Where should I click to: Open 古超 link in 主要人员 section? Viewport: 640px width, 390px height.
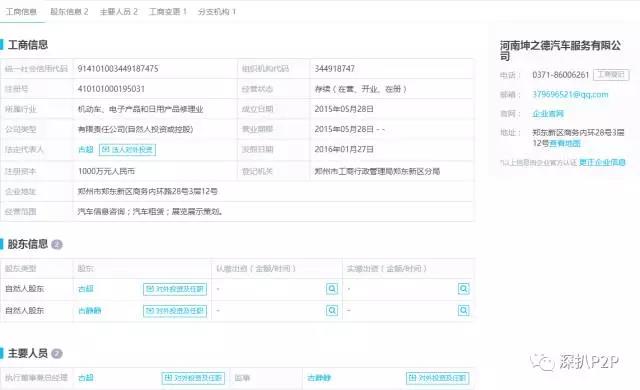(x=86, y=378)
